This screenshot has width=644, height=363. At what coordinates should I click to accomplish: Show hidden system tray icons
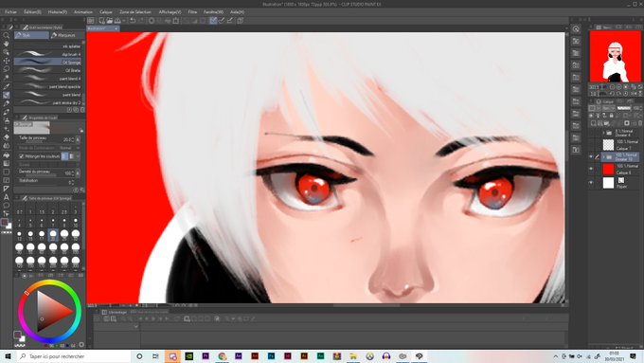pos(555,356)
